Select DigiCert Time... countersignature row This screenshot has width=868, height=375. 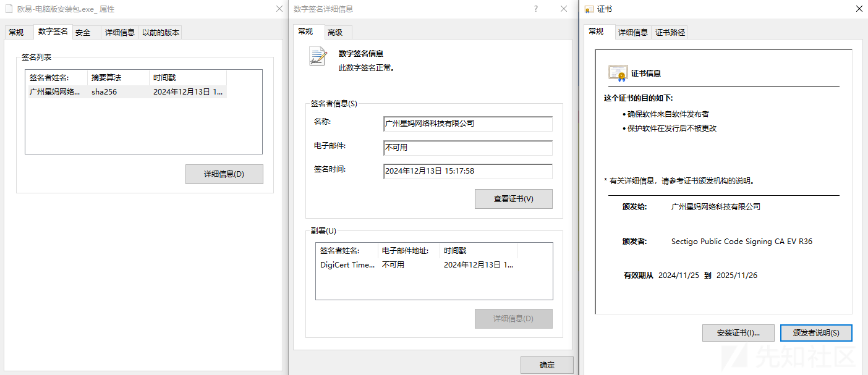click(417, 264)
